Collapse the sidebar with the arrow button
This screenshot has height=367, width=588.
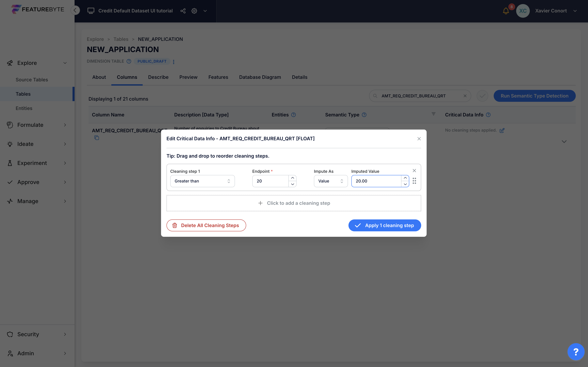tap(75, 10)
